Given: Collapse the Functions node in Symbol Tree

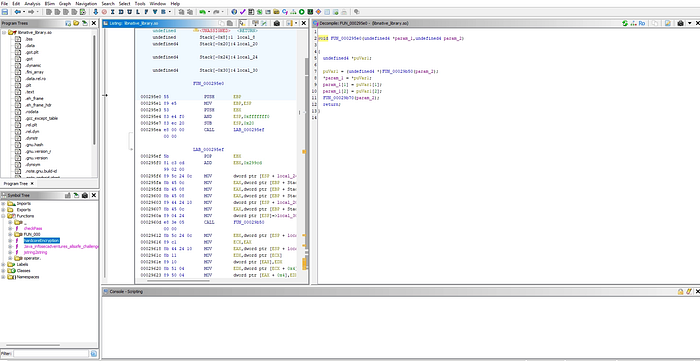Looking at the screenshot, I should (4, 216).
